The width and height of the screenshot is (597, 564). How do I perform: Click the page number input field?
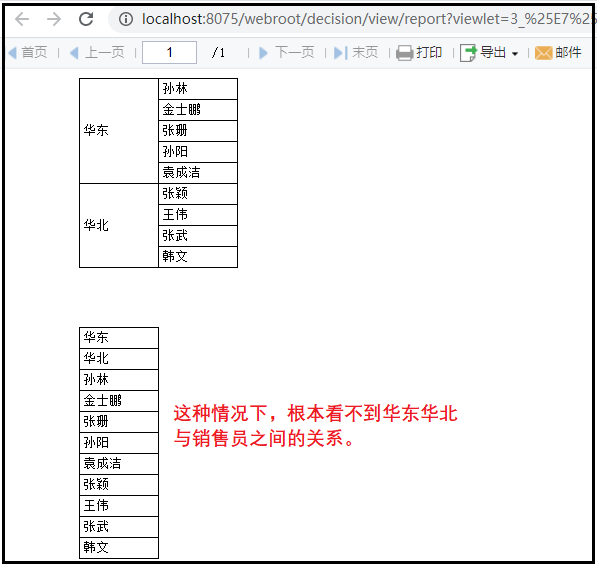point(169,52)
